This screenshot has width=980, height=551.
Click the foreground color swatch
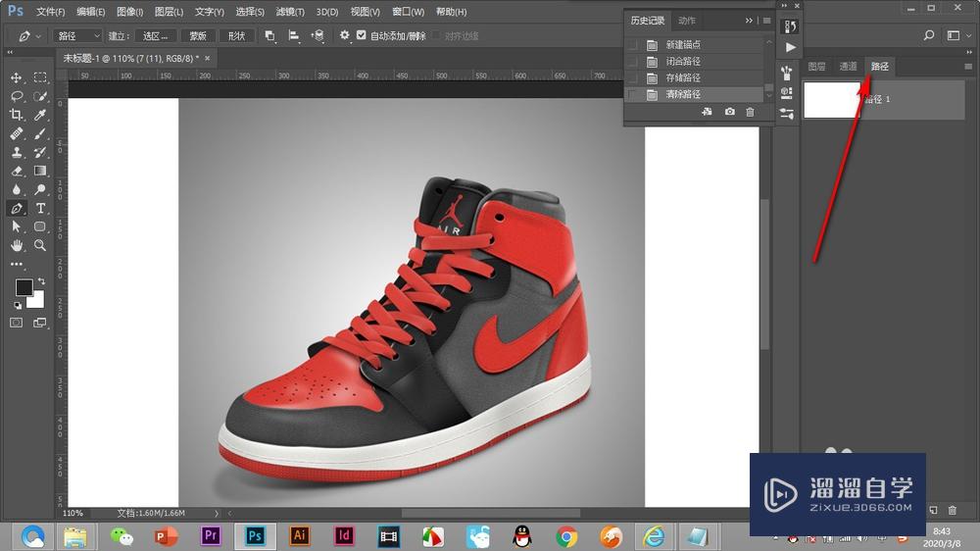click(24, 287)
